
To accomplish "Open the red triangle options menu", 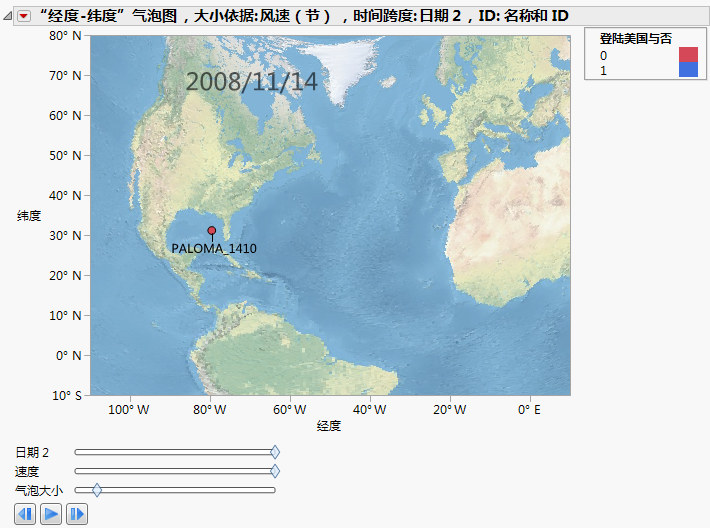I will pos(25,15).
